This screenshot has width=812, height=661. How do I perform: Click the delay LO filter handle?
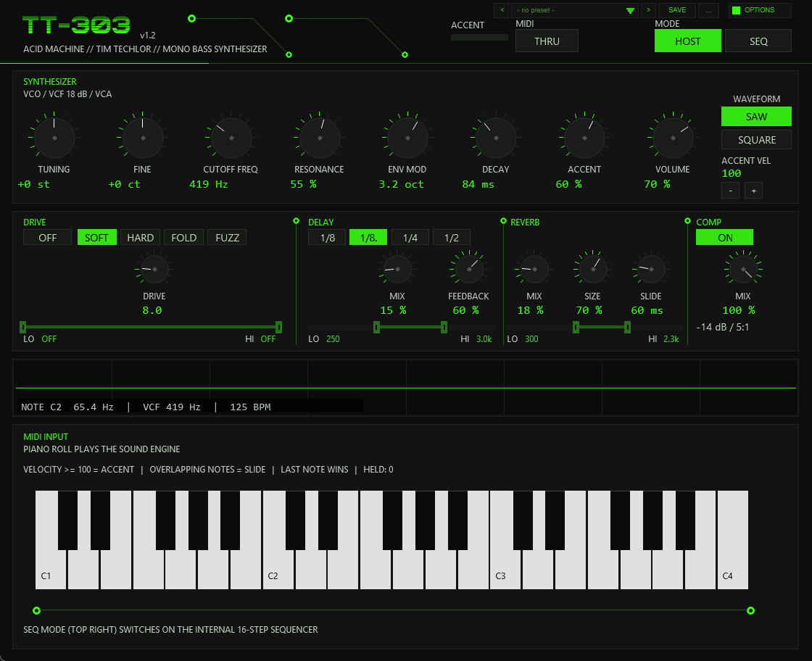[x=376, y=327]
